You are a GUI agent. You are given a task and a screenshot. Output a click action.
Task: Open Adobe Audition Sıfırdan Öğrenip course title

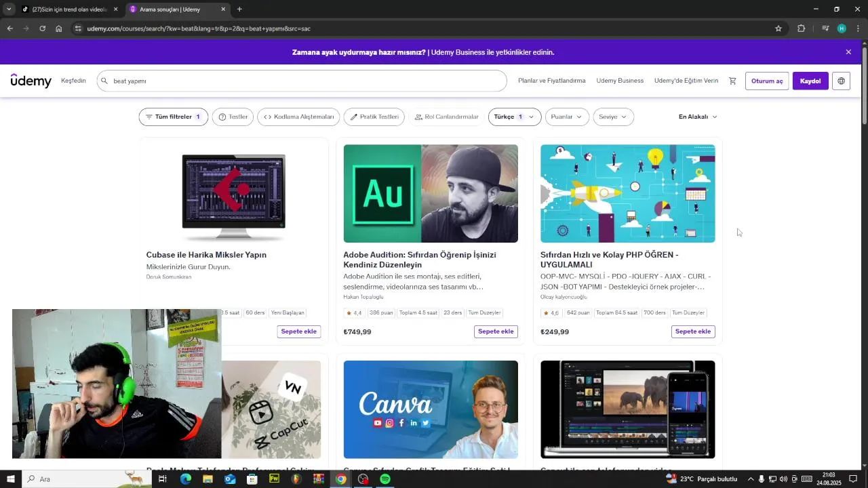point(420,260)
